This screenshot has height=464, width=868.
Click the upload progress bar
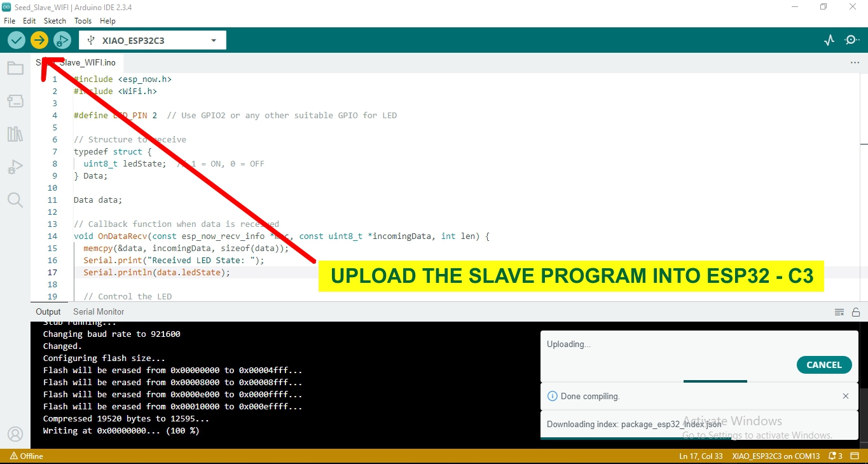point(699,381)
